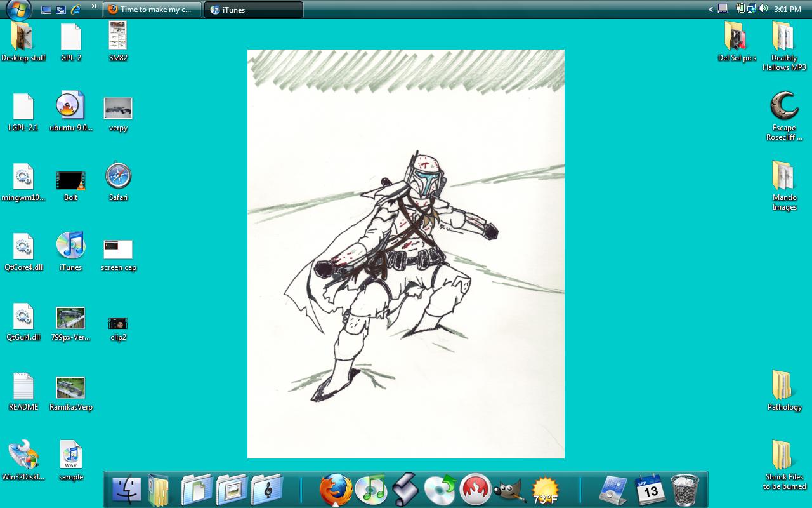Select the Deathly Hallows MP3 folder
The image size is (812, 508).
[784, 46]
